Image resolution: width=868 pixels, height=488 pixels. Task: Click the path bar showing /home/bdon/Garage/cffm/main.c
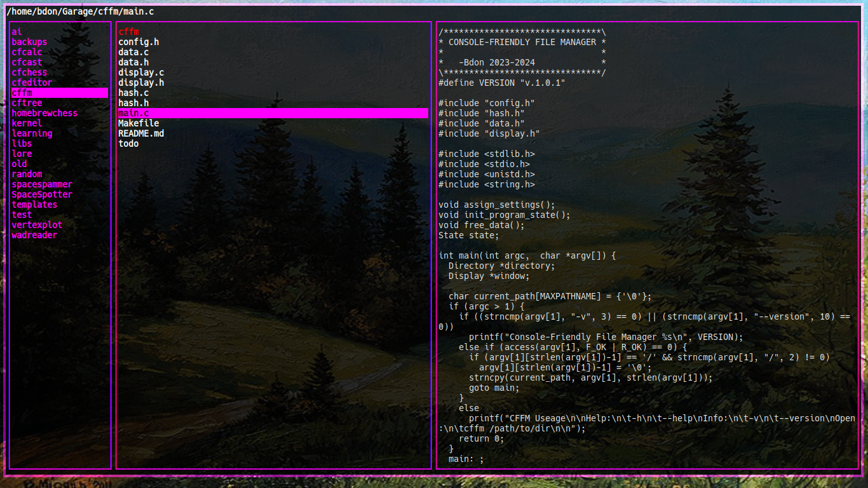click(80, 11)
